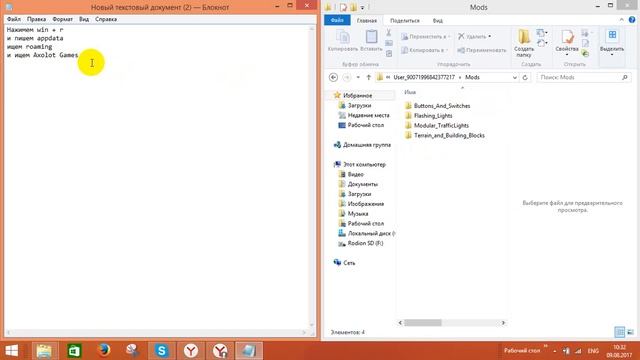This screenshot has height=360, width=640.
Task: Open Изображения in navigation pane
Action: [x=365, y=204]
